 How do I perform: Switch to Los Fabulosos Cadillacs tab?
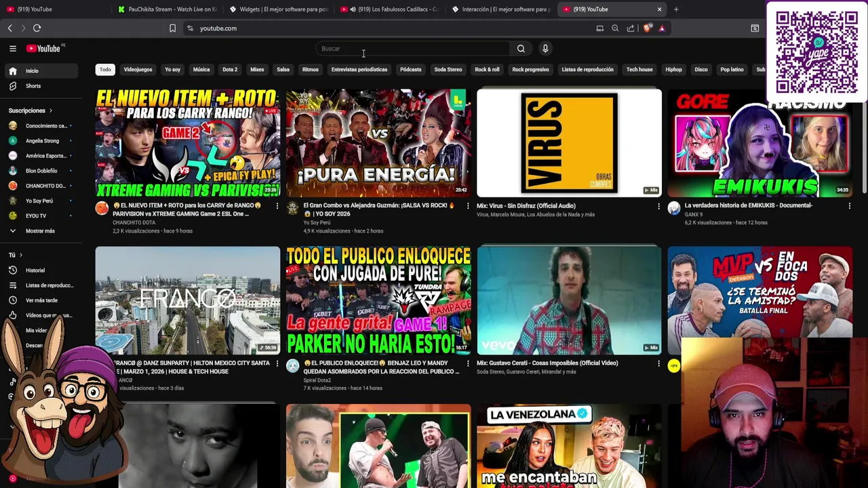pos(390,9)
